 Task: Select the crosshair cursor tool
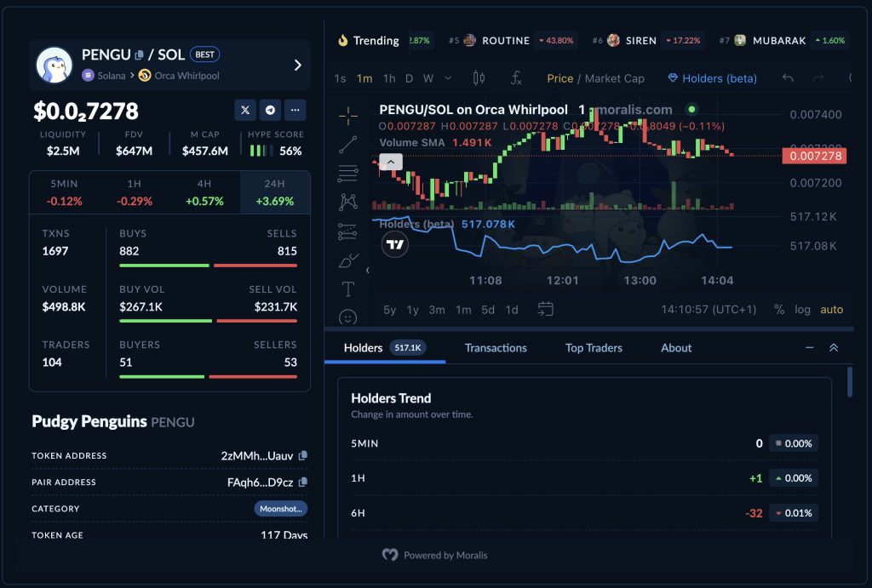tap(348, 116)
